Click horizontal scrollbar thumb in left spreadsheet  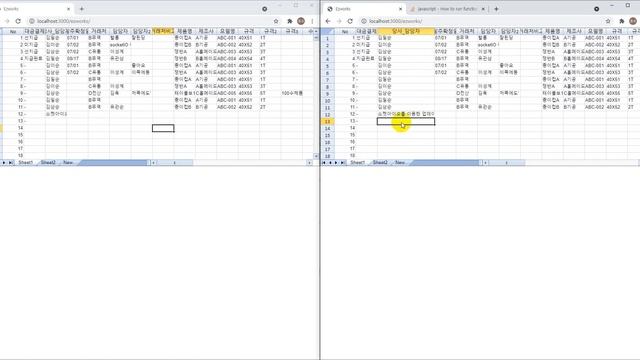(175, 162)
